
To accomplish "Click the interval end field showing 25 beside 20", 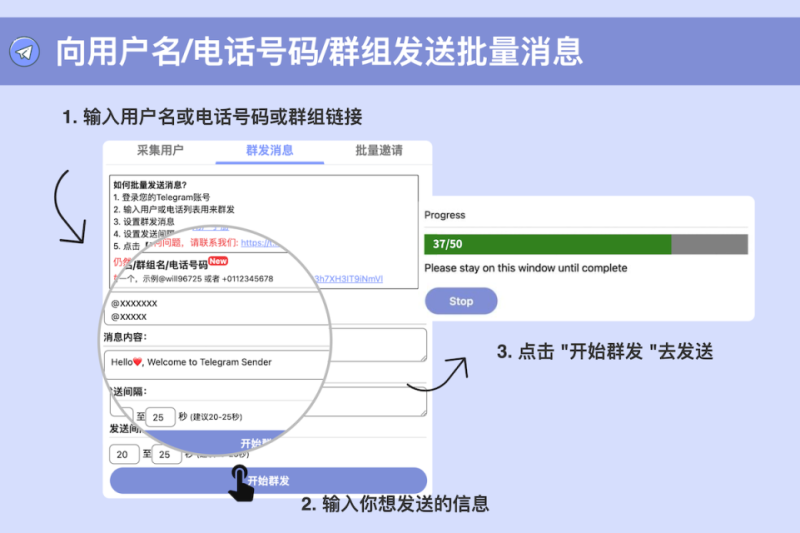I will 166,454.
